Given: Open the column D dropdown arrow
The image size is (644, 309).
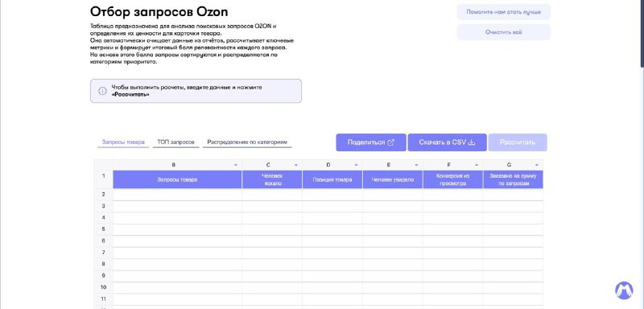Looking at the screenshot, I should (x=356, y=165).
